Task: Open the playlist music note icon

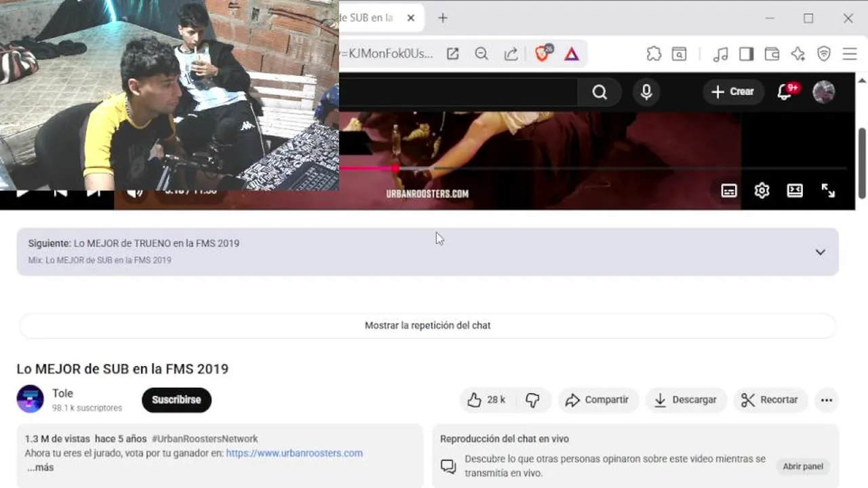Action: (x=721, y=54)
